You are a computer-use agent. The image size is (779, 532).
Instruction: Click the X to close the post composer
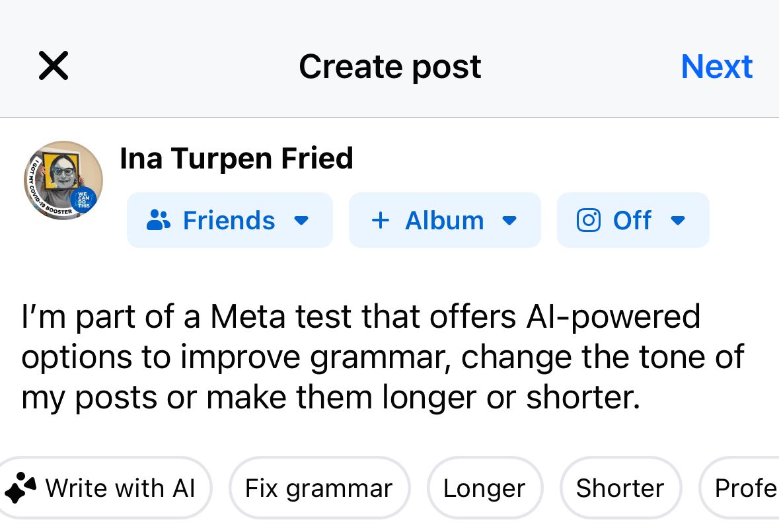click(53, 65)
